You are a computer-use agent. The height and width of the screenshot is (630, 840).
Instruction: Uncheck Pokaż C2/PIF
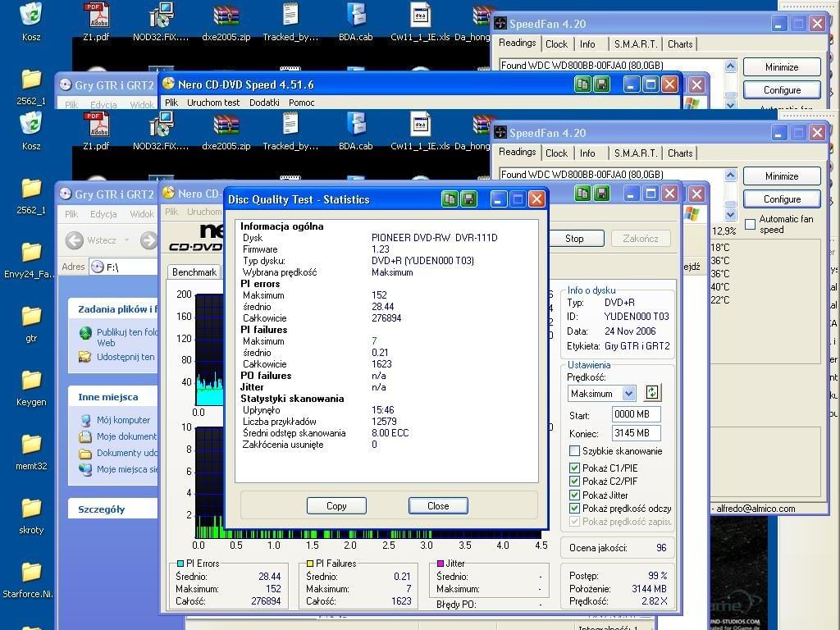click(x=574, y=481)
